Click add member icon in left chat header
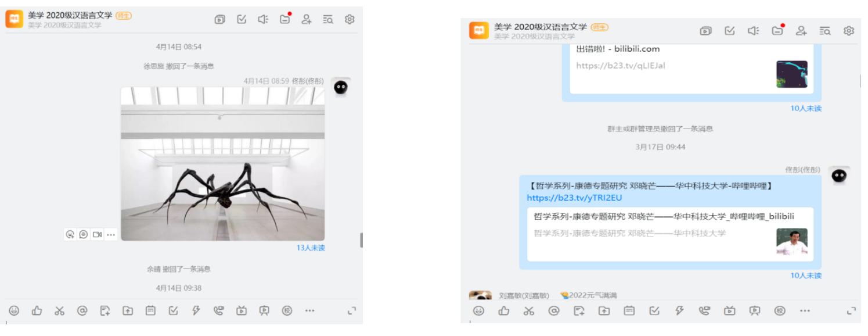Screen dimensions: 868x336 tap(307, 19)
